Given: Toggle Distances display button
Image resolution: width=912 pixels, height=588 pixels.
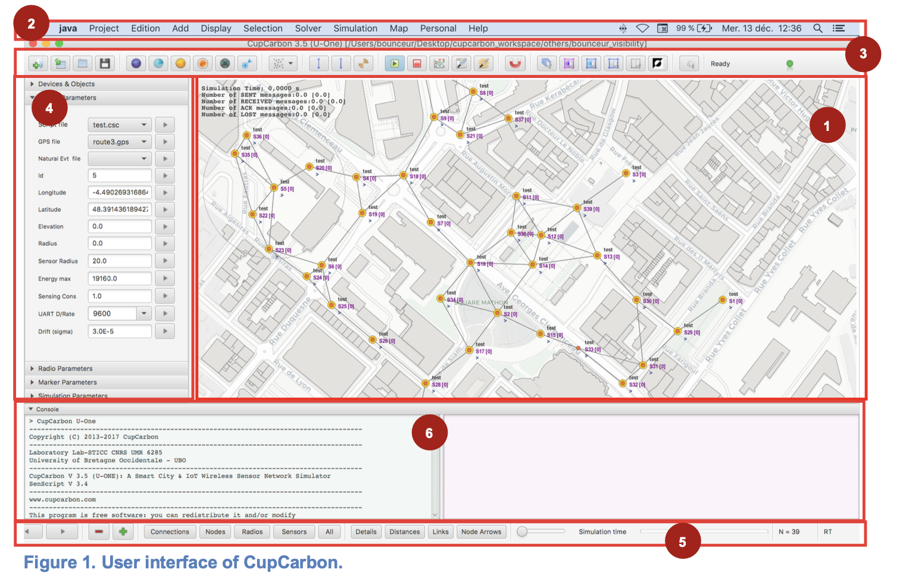Looking at the screenshot, I should click(404, 531).
